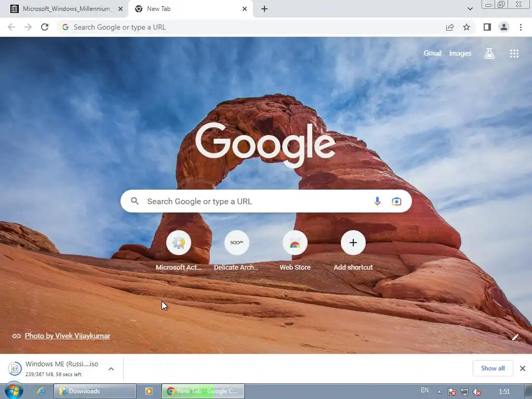Add a new shortcut tile
Viewport: 532px width, 399px height.
coord(353,250)
